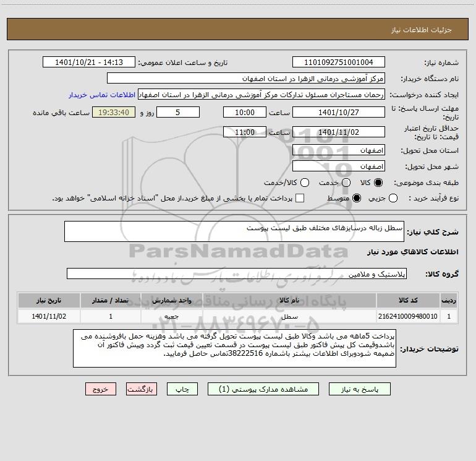This screenshot has width=476, height=461.
Task: Click the چاپ print button
Action: [x=182, y=389]
